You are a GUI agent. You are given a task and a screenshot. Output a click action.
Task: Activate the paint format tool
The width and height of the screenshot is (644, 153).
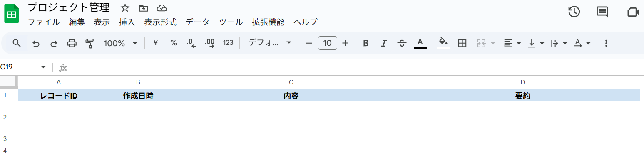click(90, 43)
